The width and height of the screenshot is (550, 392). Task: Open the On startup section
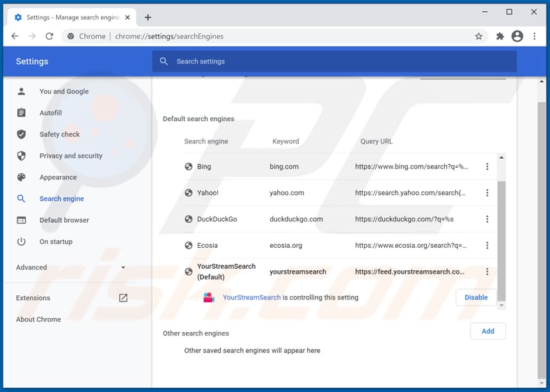click(x=56, y=242)
